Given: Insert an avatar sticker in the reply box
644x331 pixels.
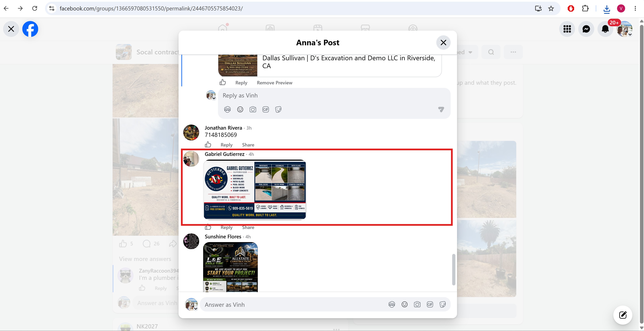Looking at the screenshot, I should click(227, 110).
